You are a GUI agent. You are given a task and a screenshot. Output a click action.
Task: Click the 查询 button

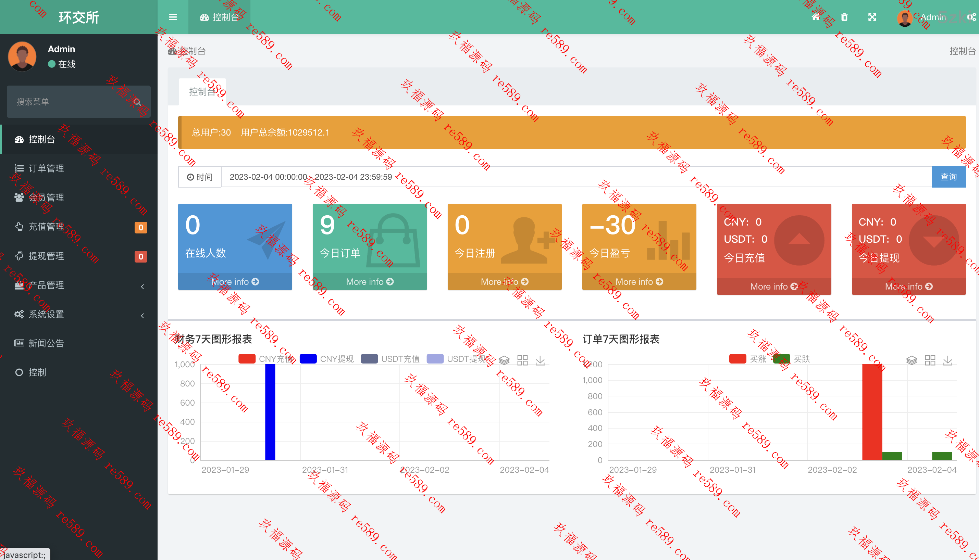tap(948, 177)
